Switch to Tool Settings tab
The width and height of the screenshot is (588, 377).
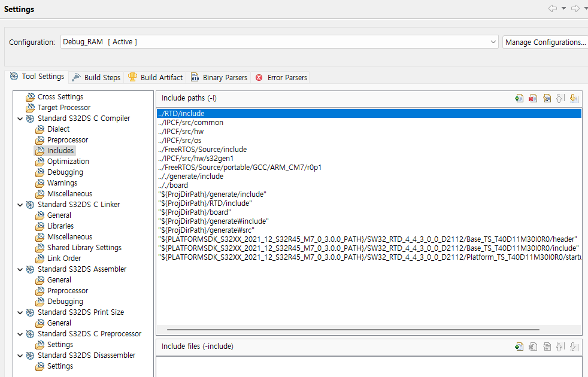pos(37,77)
